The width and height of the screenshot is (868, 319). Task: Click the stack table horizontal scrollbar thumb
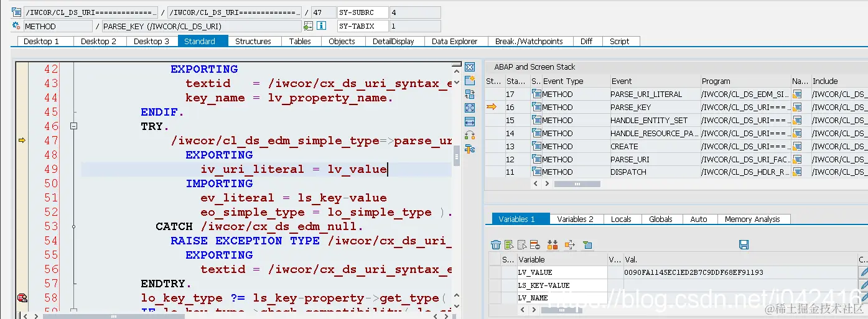coord(577,184)
